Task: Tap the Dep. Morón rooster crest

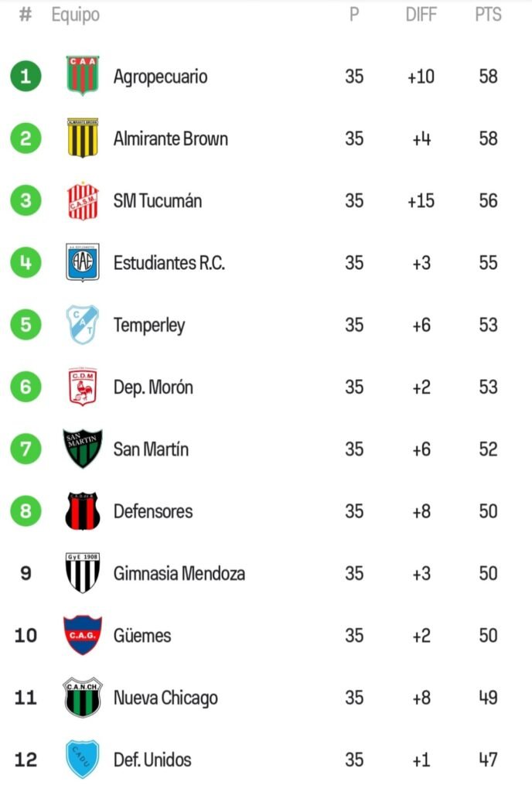Action: tap(82, 387)
